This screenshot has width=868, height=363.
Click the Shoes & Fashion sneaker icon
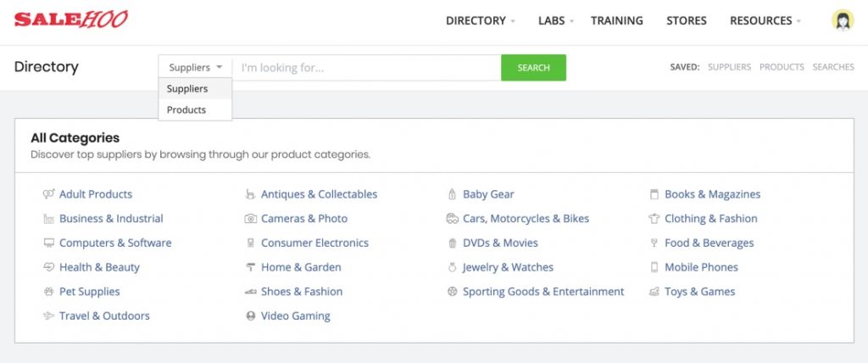click(250, 292)
